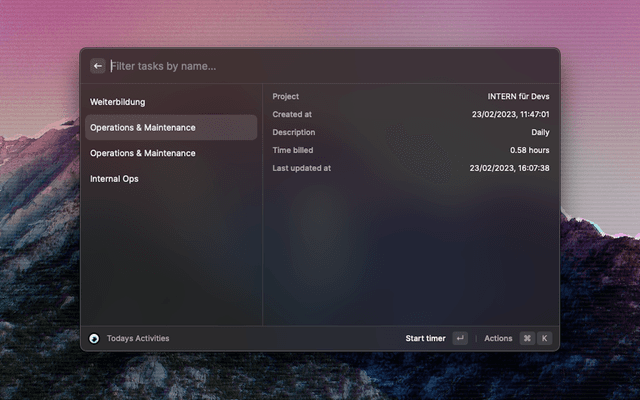The height and width of the screenshot is (400, 640).
Task: Click the Created at timestamp value
Action: [510, 115]
